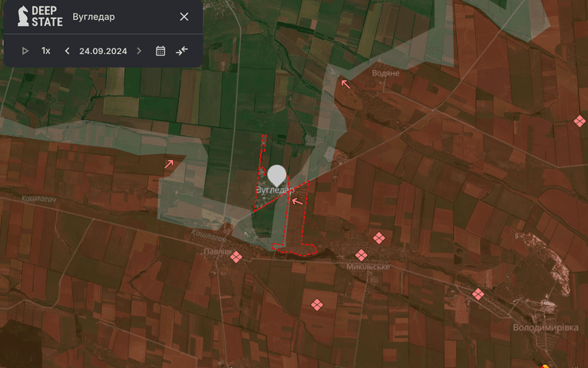Open the calendar date picker
The width and height of the screenshot is (588, 368).
tap(161, 51)
